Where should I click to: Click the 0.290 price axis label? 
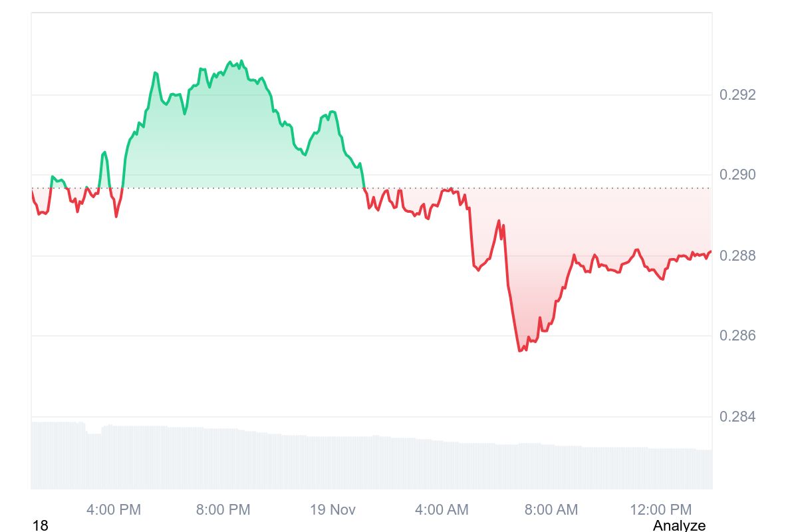(x=737, y=175)
